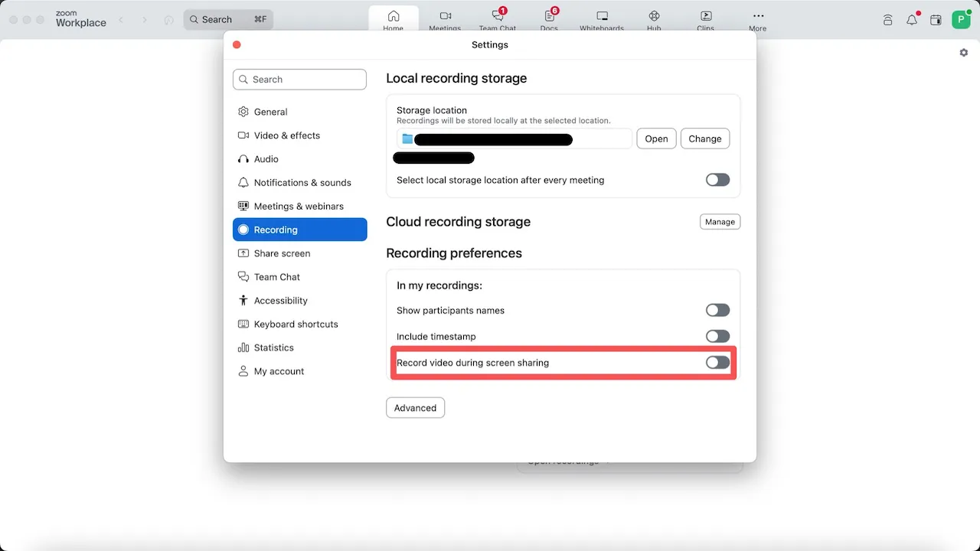Click the gear icon at right edge
This screenshot has width=980, height=551.
pos(963,53)
